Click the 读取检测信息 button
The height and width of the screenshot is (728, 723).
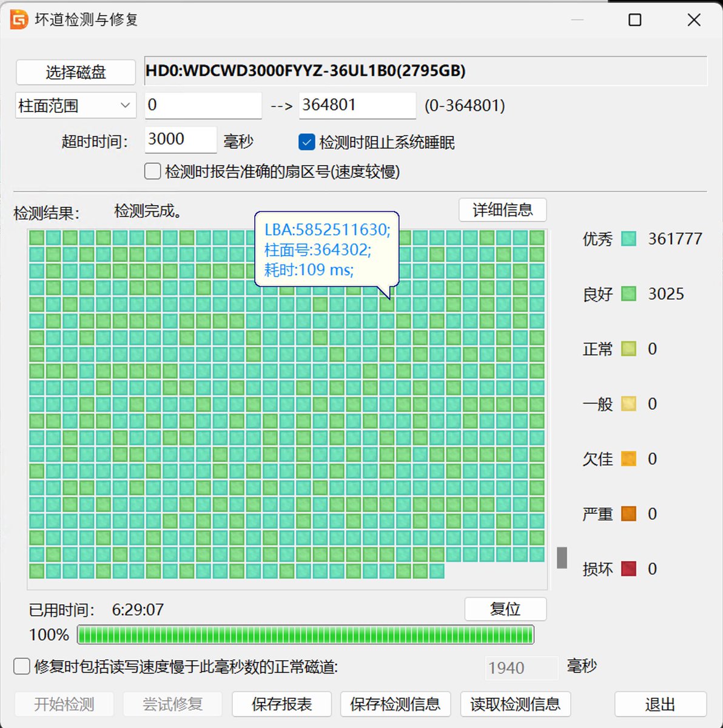point(516,704)
